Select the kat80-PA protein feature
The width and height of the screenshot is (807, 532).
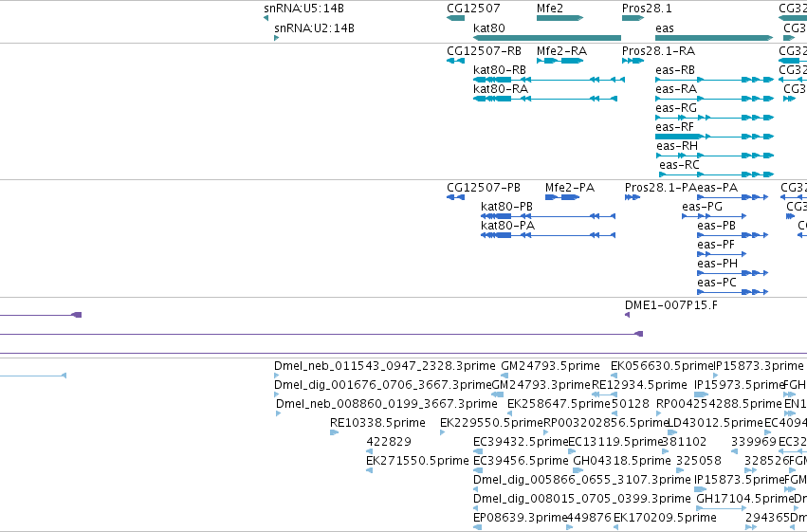coord(547,235)
